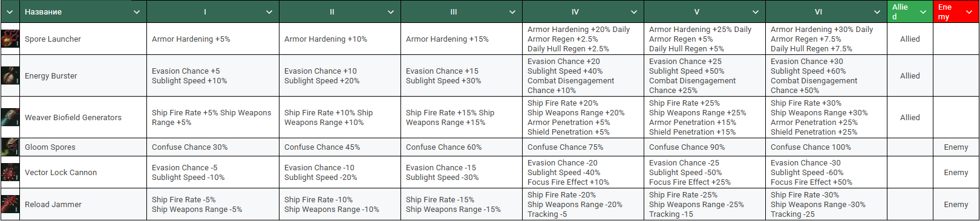980x221 pixels.
Task: Click the Energy Burster item icon
Action: [x=10, y=75]
